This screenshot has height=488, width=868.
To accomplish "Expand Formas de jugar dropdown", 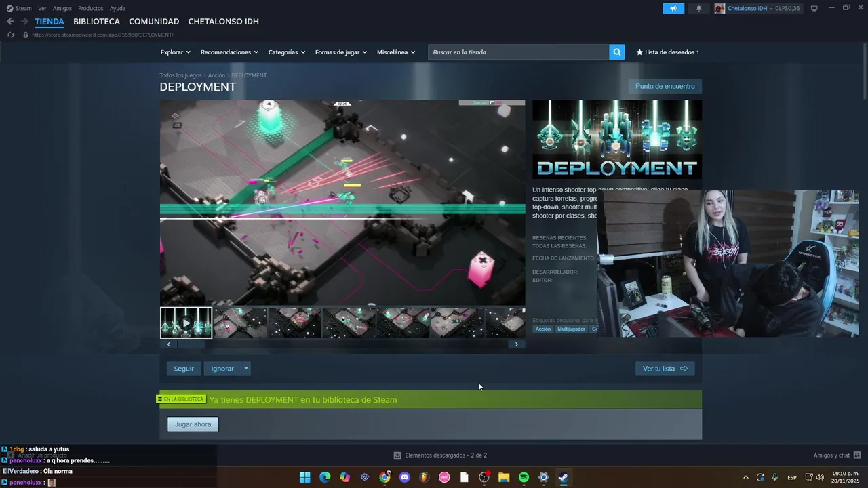I will (x=340, y=52).
